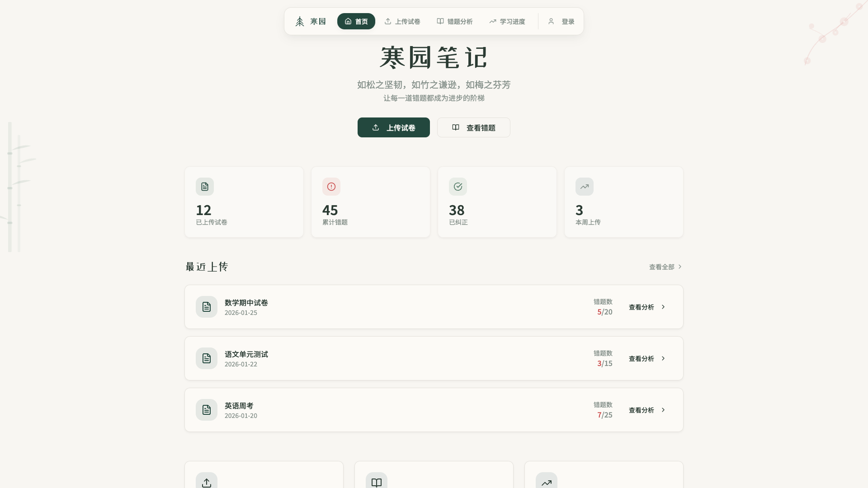
Task: Open the 学习进度 menu item
Action: 507,21
